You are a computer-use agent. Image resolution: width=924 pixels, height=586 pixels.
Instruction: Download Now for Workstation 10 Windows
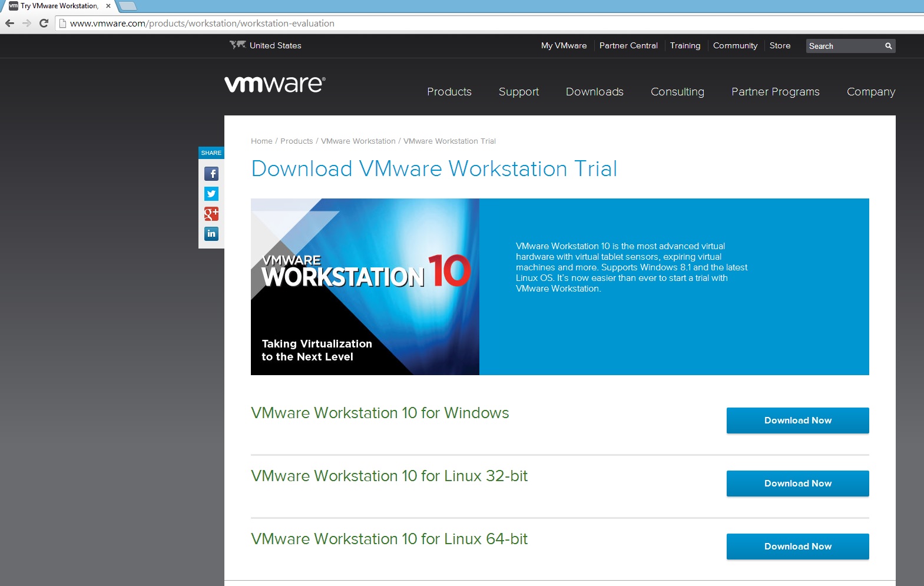[798, 421]
